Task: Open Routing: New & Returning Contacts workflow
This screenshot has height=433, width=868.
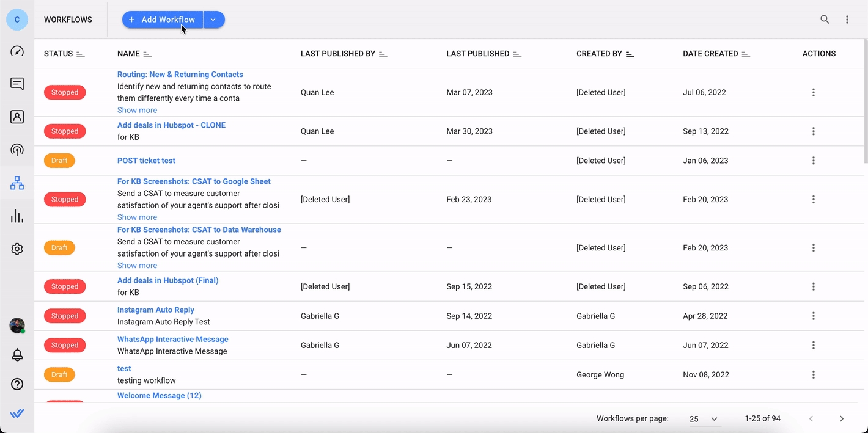Action: (180, 75)
